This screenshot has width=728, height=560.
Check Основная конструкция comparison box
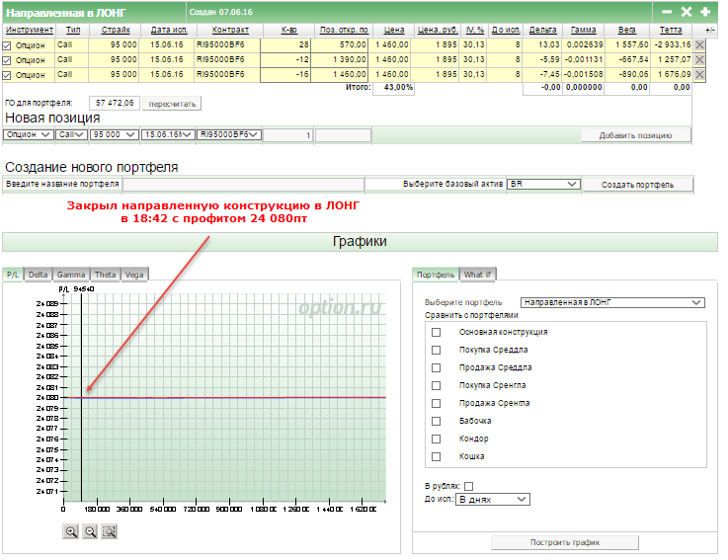point(436,333)
